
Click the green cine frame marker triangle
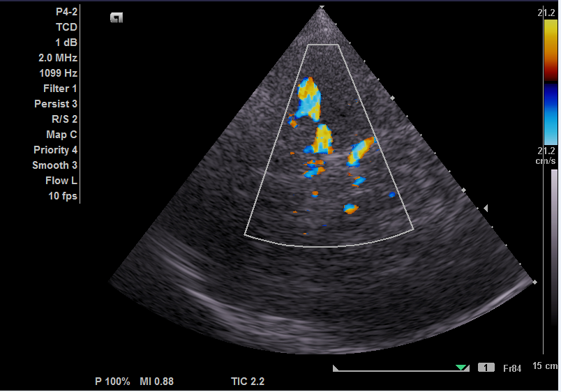[461, 368]
